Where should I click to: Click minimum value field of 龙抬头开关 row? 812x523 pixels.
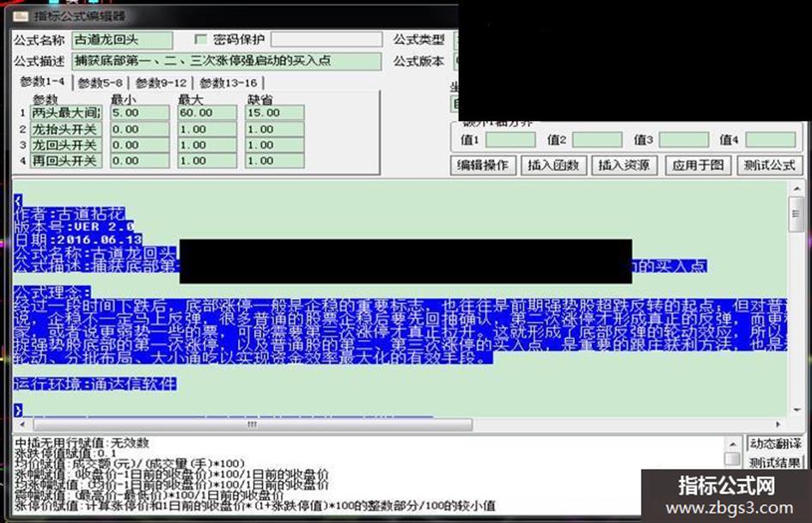[x=140, y=129]
